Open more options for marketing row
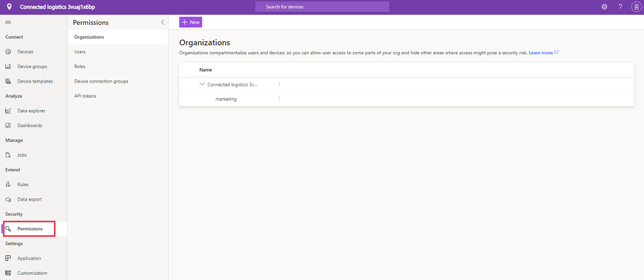Viewport: 644px width, 280px height. click(x=279, y=99)
